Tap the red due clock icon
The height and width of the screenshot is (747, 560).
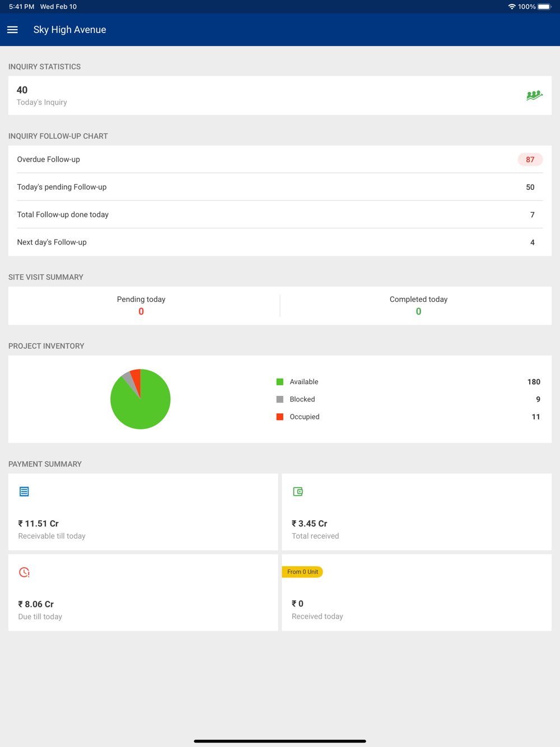coord(24,572)
